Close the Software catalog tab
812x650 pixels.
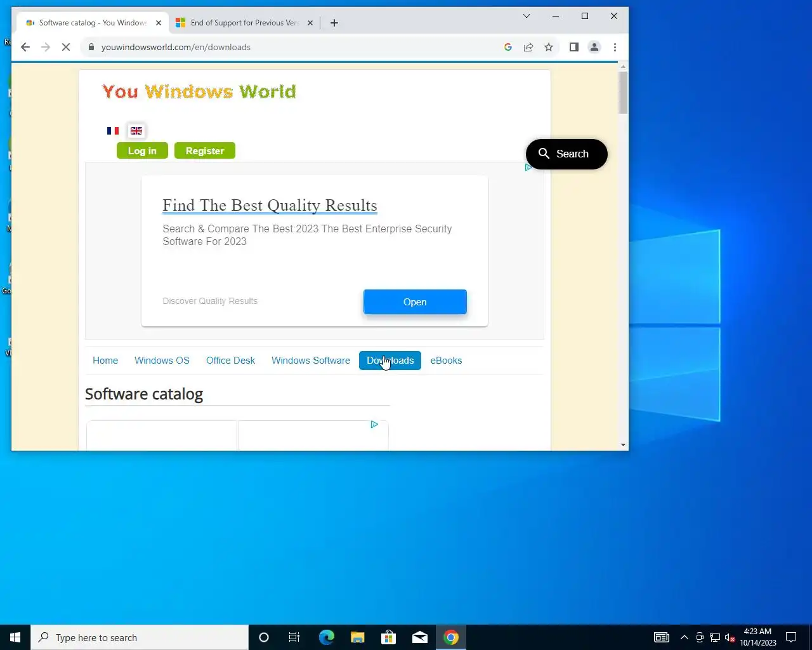tap(159, 23)
